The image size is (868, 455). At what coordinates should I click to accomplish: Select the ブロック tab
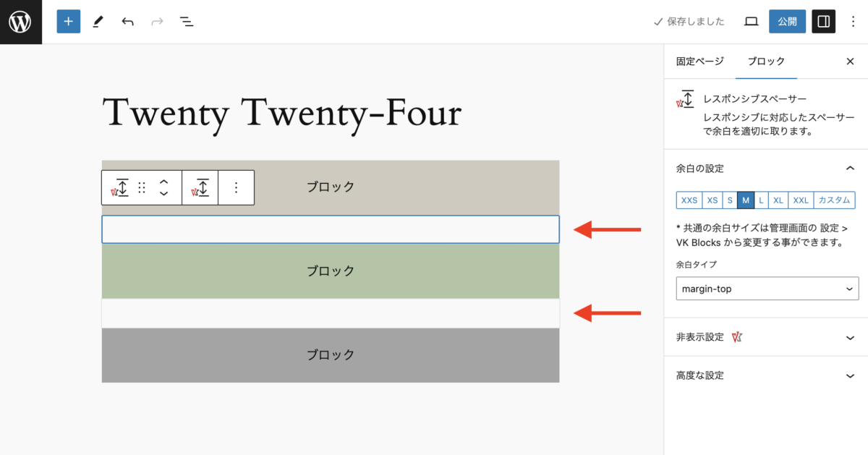coord(765,61)
